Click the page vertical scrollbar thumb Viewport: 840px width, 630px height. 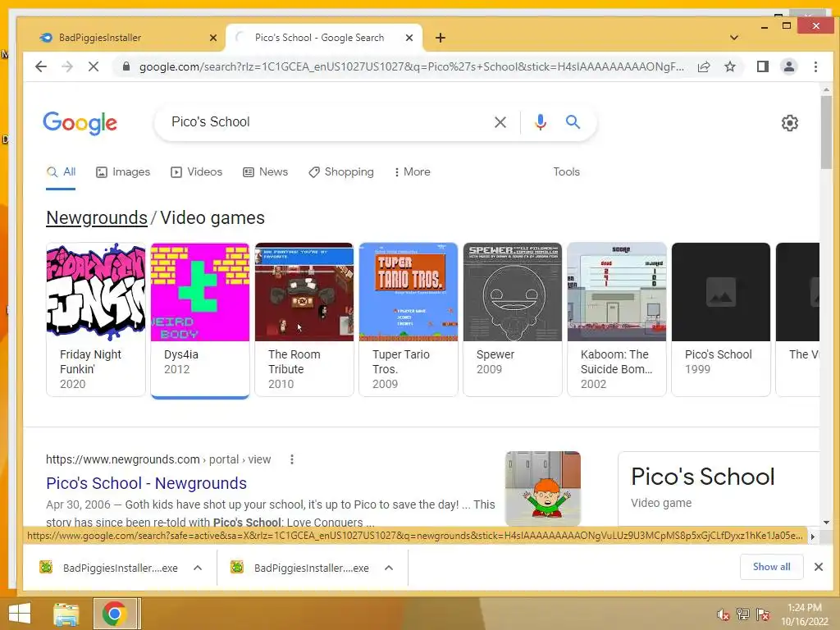[825, 132]
